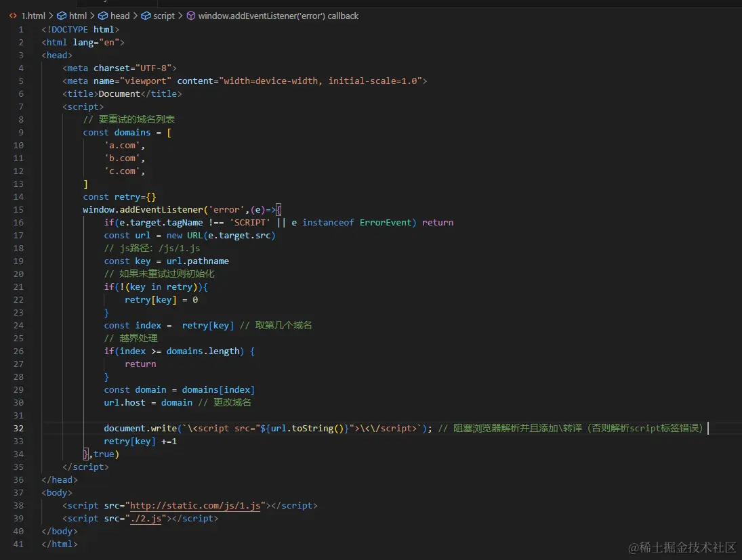The width and height of the screenshot is (742, 560).
Task: Click url.toString() in the template string
Action: [307, 429]
